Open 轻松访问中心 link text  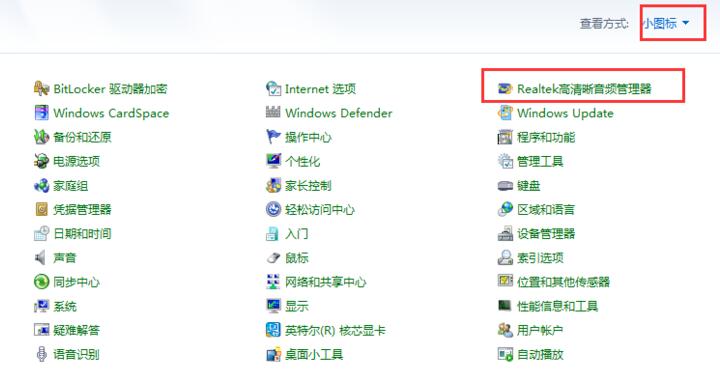320,209
